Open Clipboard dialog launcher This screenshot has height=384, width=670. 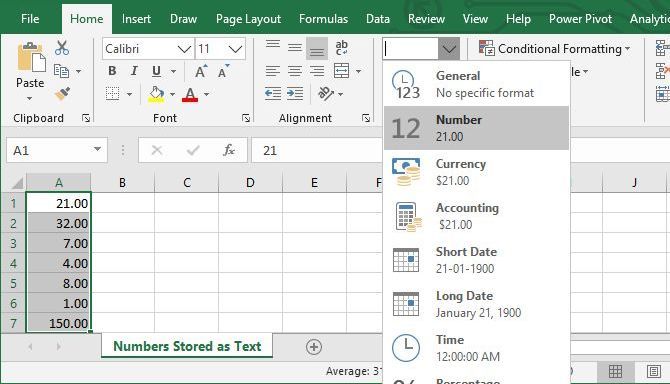(x=86, y=118)
